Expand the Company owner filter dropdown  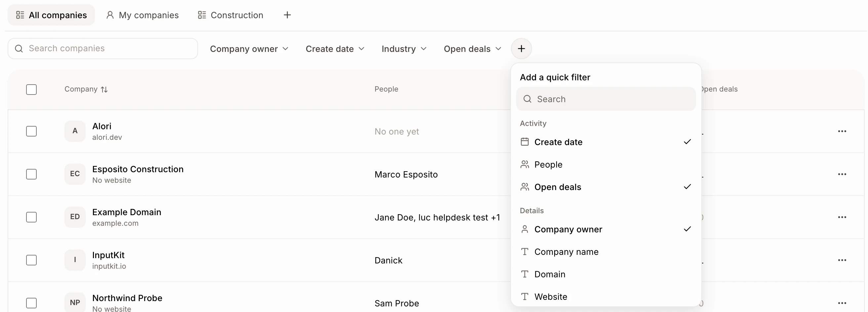pyautogui.click(x=249, y=49)
